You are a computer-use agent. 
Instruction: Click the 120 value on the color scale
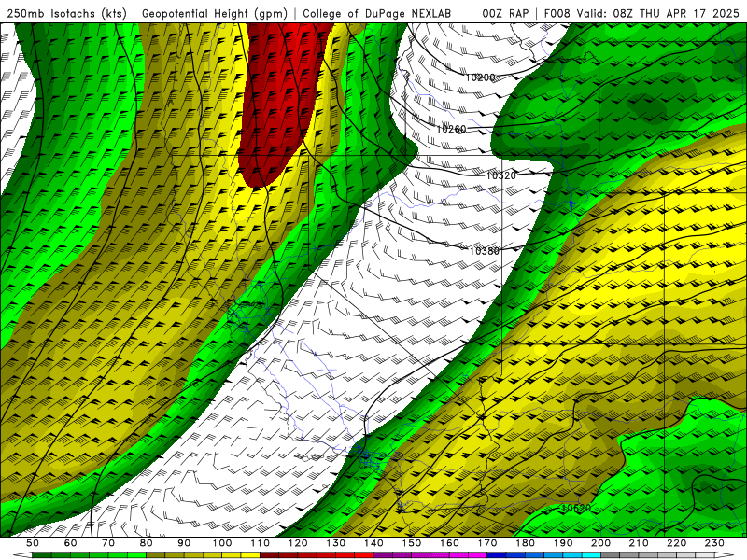[298, 543]
